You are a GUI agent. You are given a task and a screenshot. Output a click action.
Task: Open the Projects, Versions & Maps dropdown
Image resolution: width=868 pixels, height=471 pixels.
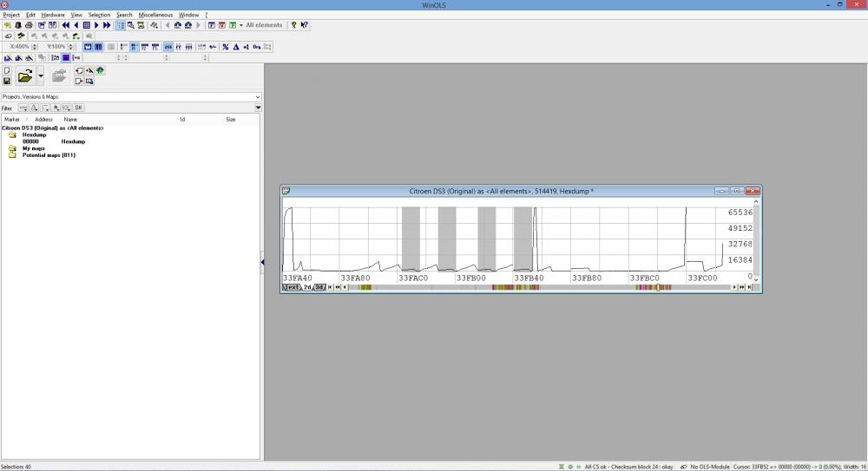tap(257, 96)
